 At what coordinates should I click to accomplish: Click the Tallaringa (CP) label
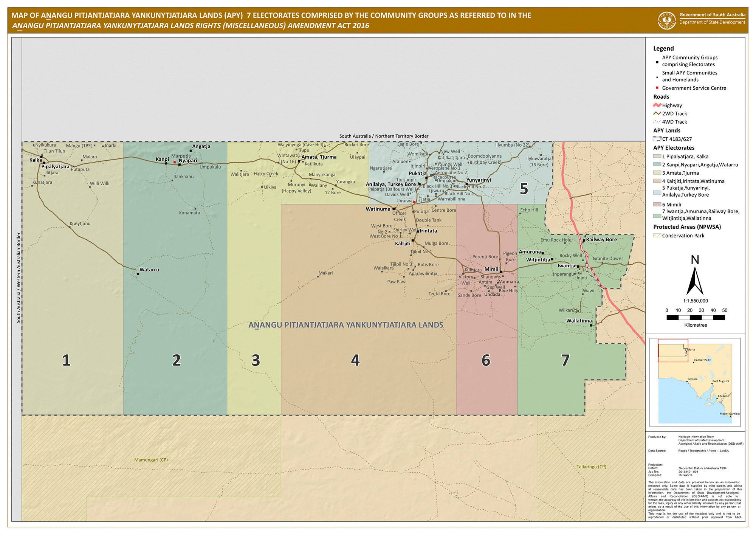(x=591, y=467)
